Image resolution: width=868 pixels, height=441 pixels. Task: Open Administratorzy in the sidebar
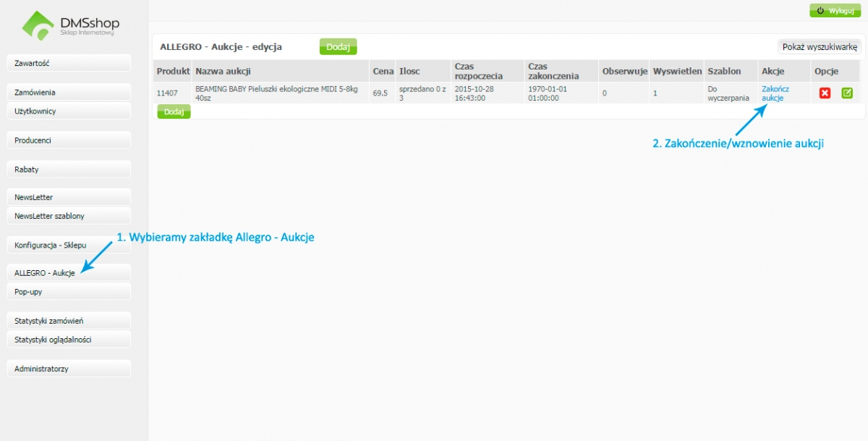[x=69, y=369]
